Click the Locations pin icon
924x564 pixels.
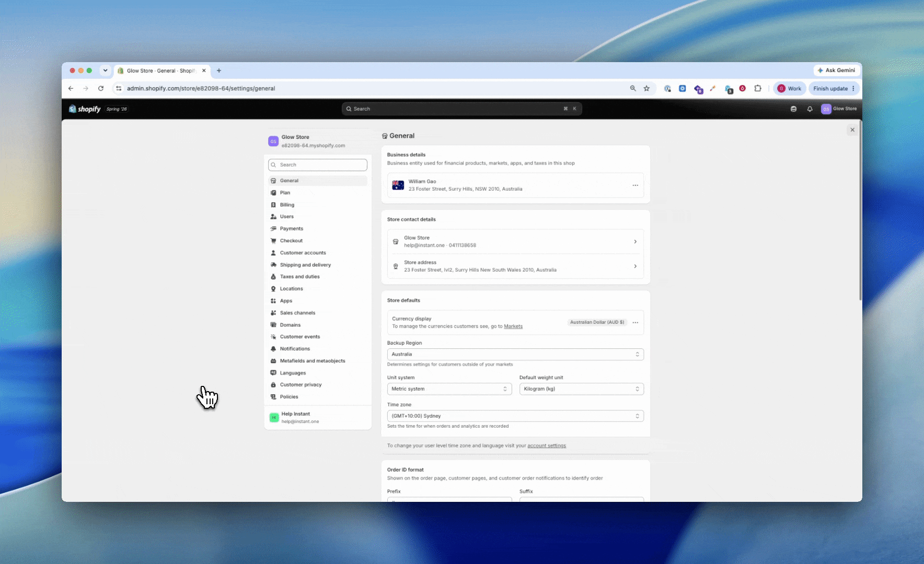click(273, 289)
